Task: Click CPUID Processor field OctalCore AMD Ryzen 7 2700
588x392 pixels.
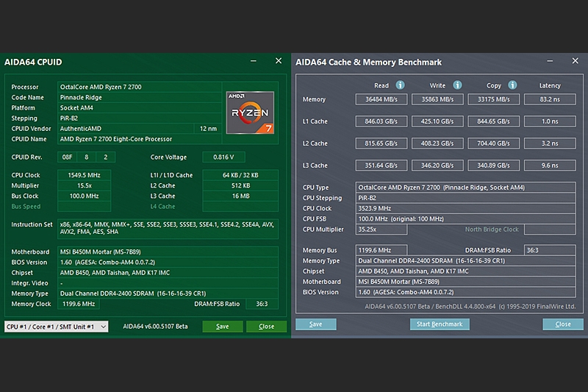Action: pos(140,87)
